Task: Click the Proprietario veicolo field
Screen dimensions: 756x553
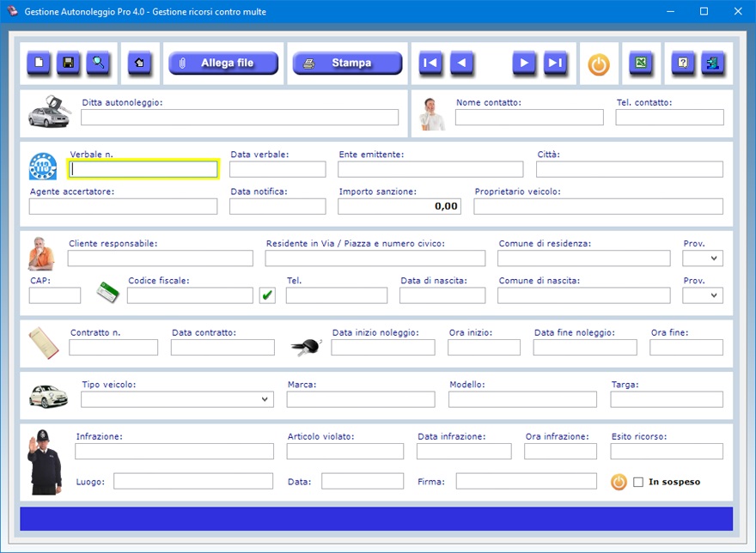Action: [x=598, y=206]
